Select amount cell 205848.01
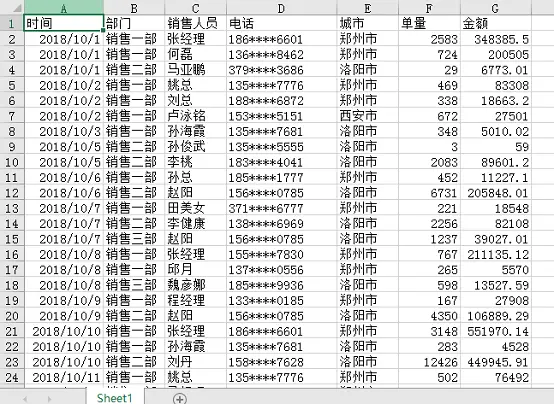Image resolution: width=554 pixels, height=404 pixels. click(x=496, y=193)
